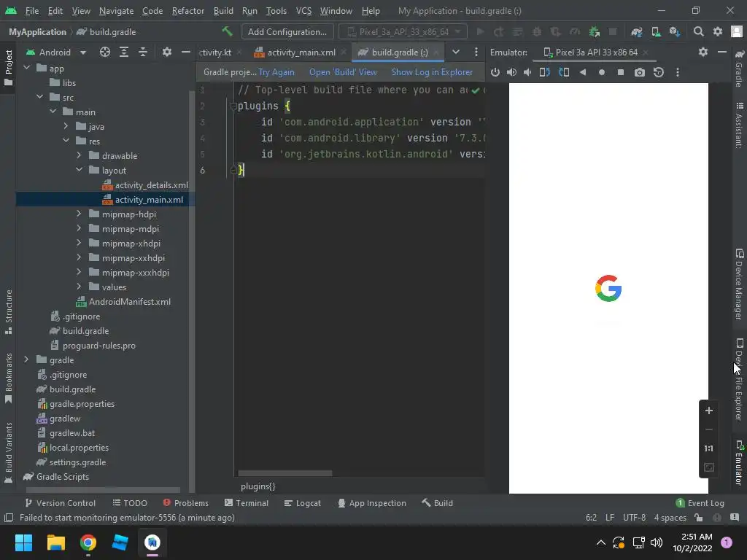
Task: Click the Add Configuration... button
Action: pos(287,32)
